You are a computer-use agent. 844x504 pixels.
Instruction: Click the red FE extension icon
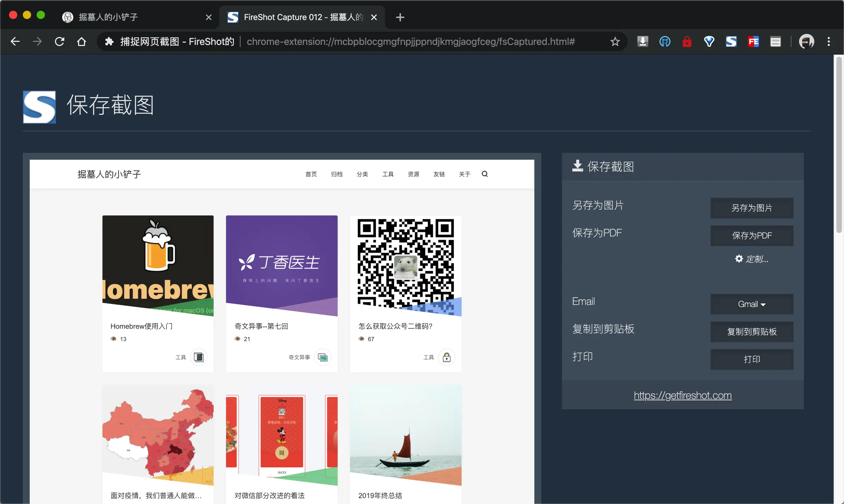click(x=753, y=42)
